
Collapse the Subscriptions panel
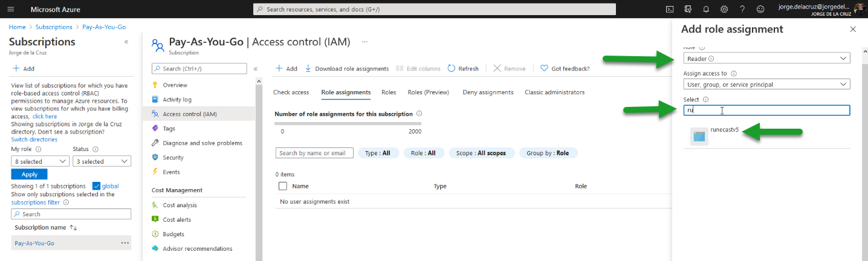(126, 42)
